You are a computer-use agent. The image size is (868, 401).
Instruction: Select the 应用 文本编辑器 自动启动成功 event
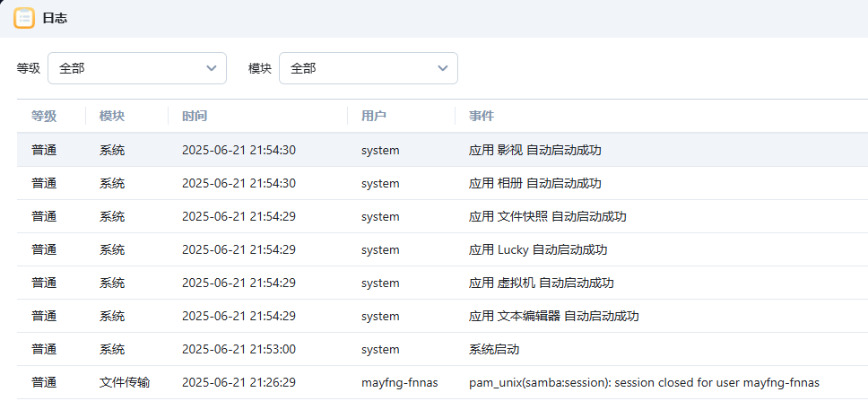click(553, 317)
